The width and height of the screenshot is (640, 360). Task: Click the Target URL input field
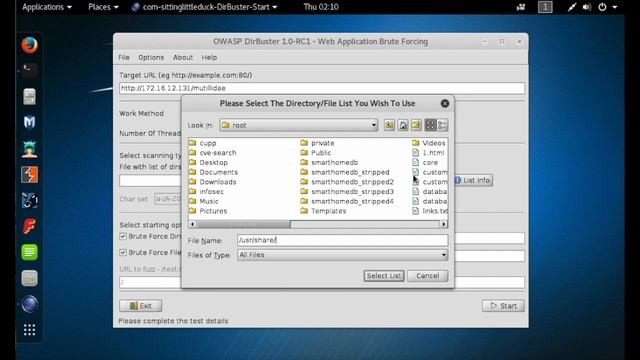point(322,88)
